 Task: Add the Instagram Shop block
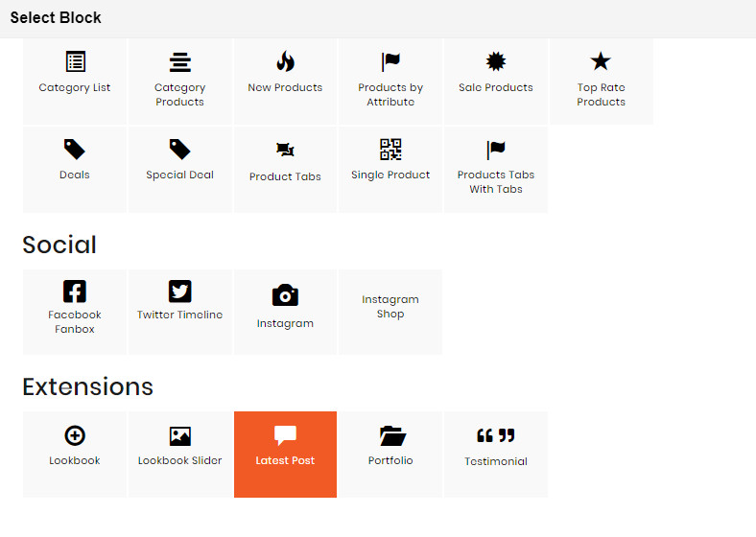(390, 312)
